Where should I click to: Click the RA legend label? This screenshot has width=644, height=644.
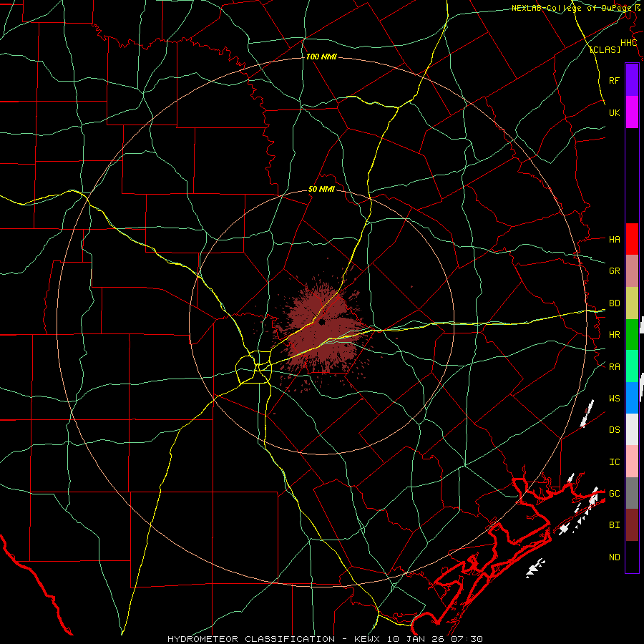[614, 367]
